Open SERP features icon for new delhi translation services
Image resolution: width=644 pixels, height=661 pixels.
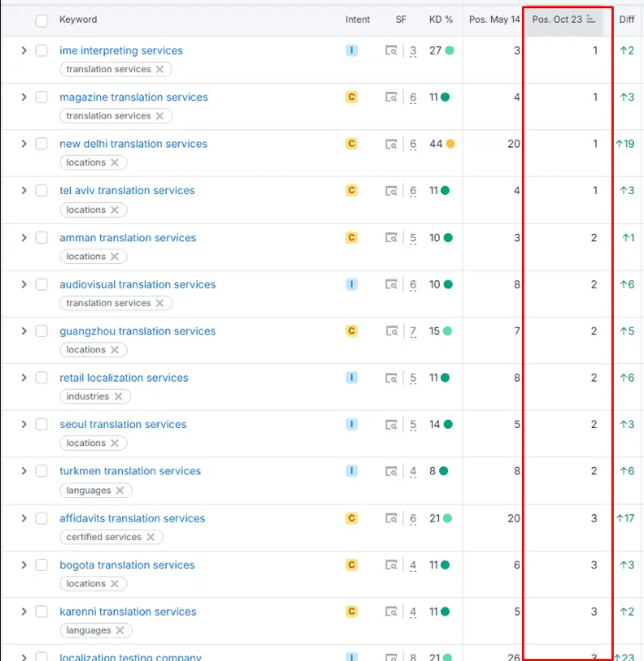click(391, 144)
